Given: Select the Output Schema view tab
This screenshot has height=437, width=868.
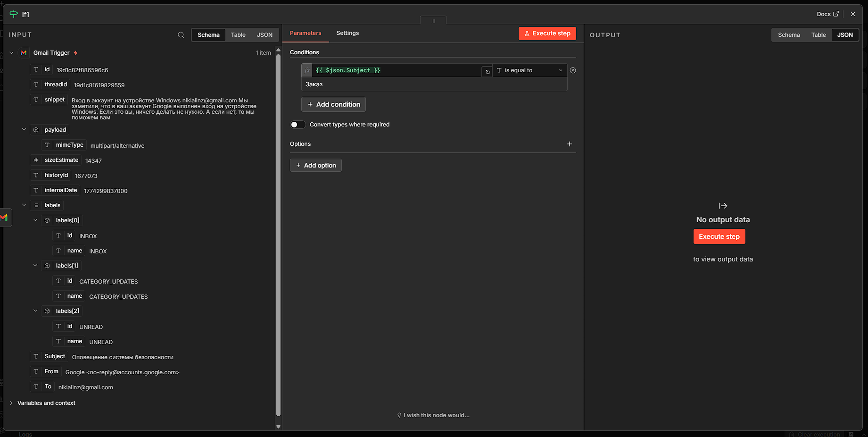Looking at the screenshot, I should (789, 35).
